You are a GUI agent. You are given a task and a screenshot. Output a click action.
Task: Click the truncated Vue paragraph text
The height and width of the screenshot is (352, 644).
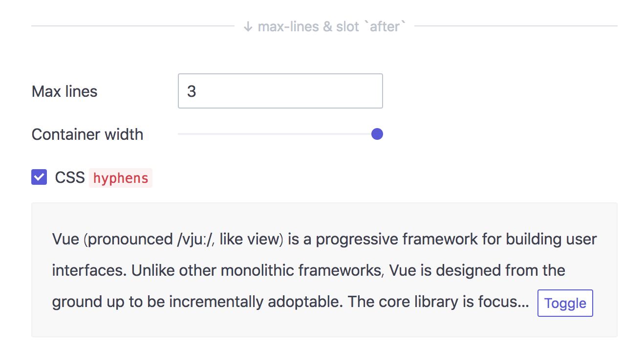[x=244, y=270]
